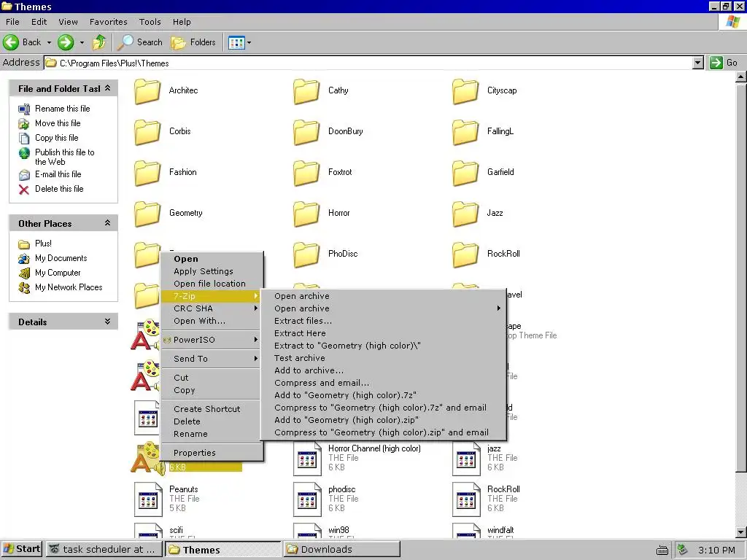Click Rename this file link

(x=63, y=109)
